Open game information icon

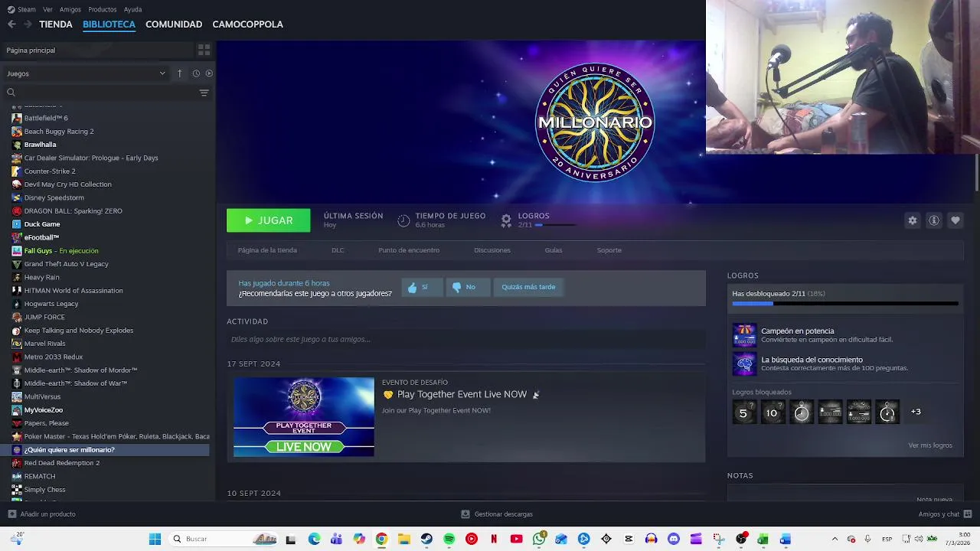point(934,220)
